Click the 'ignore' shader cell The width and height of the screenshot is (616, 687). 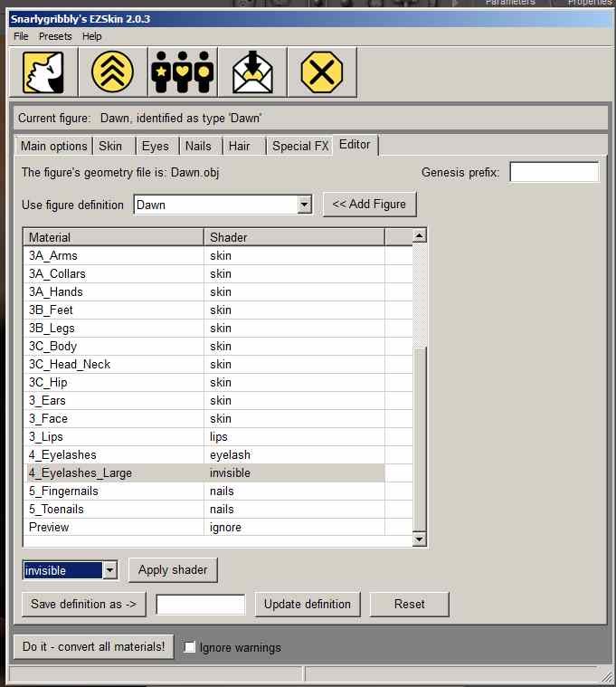tap(294, 528)
